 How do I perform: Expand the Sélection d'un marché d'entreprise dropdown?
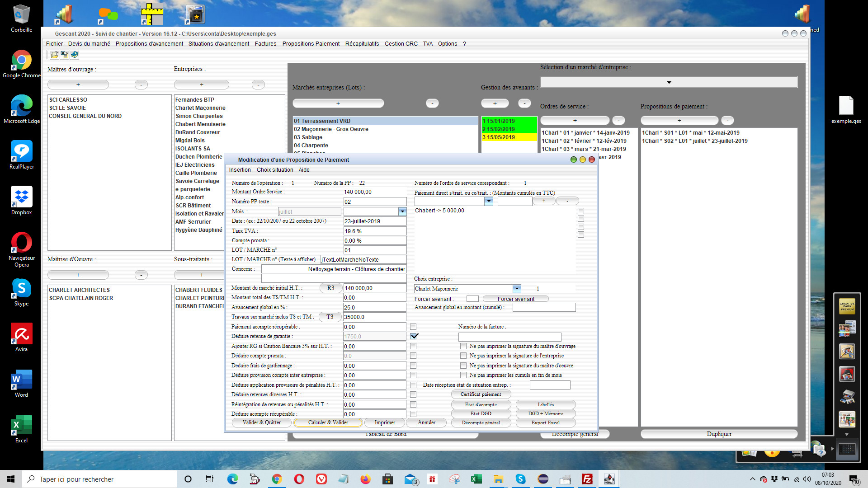[x=669, y=82]
